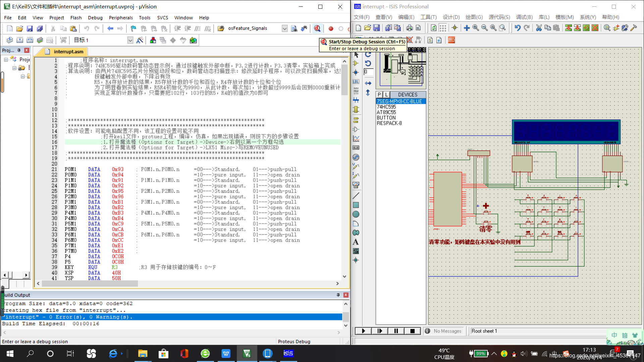Paste icon in Keil toolbar
Image resolution: width=644 pixels, height=362 pixels.
73,28
